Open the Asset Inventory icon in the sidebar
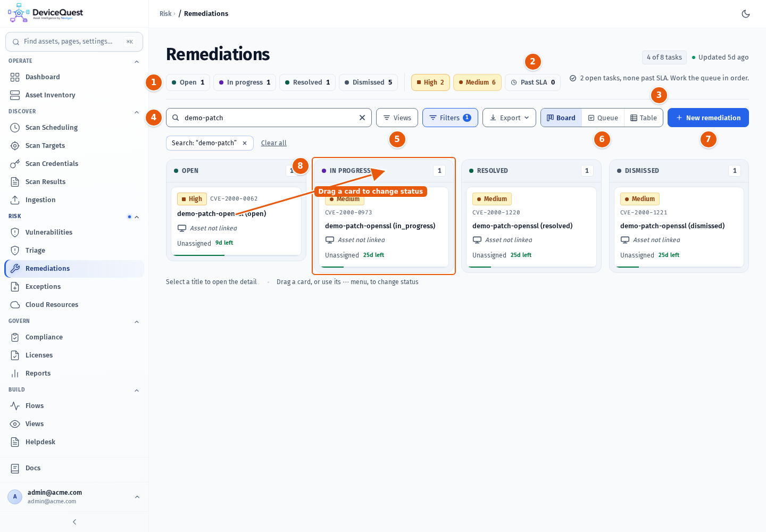 [x=15, y=95]
